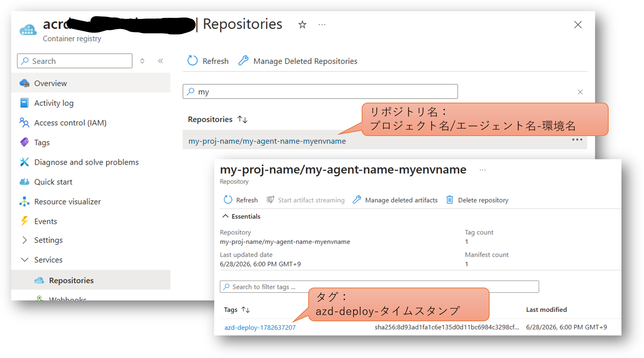Click the Events lightning icon
Image resolution: width=644 pixels, height=358 pixels.
coord(24,221)
